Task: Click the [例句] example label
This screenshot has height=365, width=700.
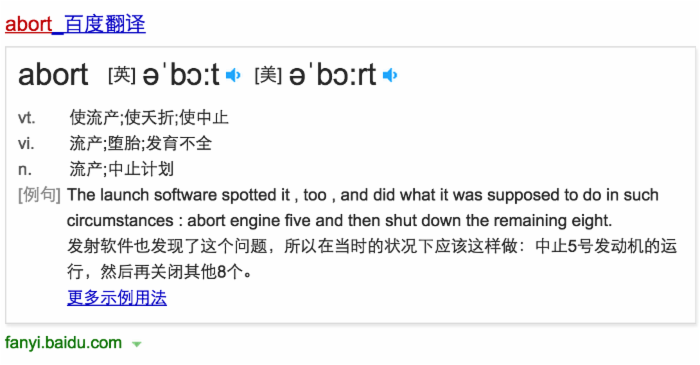Action: click(39, 195)
